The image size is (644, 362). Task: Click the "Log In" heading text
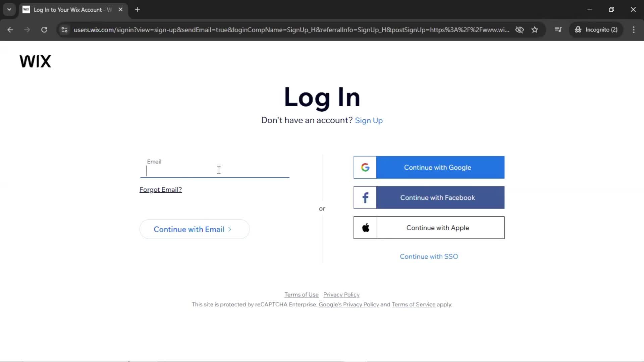(322, 98)
